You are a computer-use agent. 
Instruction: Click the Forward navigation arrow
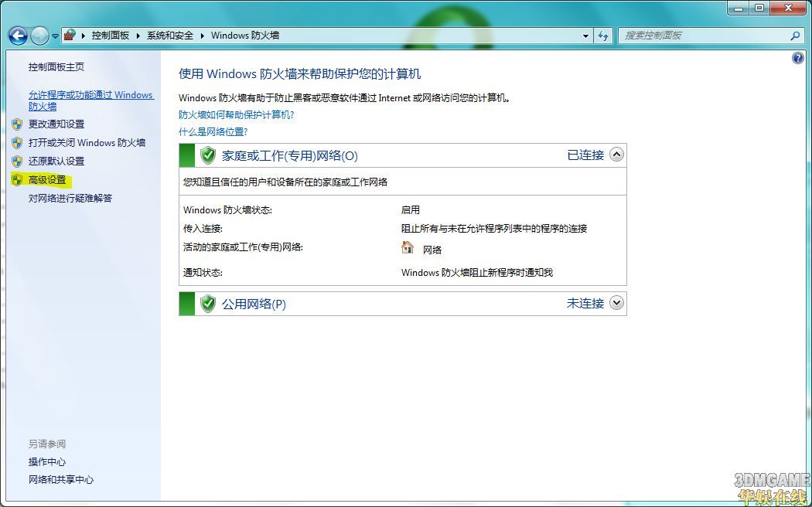[40, 36]
